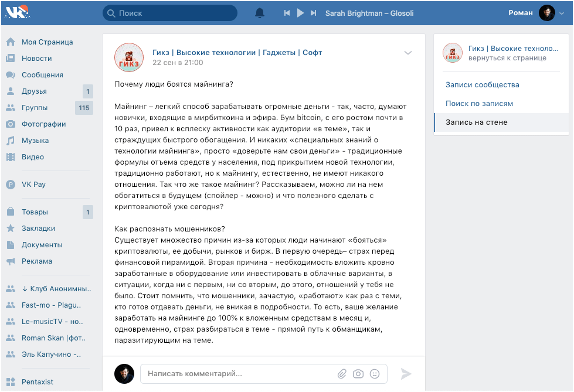Open the emoji smiley picker
The width and height of the screenshot is (574, 392).
click(x=375, y=374)
